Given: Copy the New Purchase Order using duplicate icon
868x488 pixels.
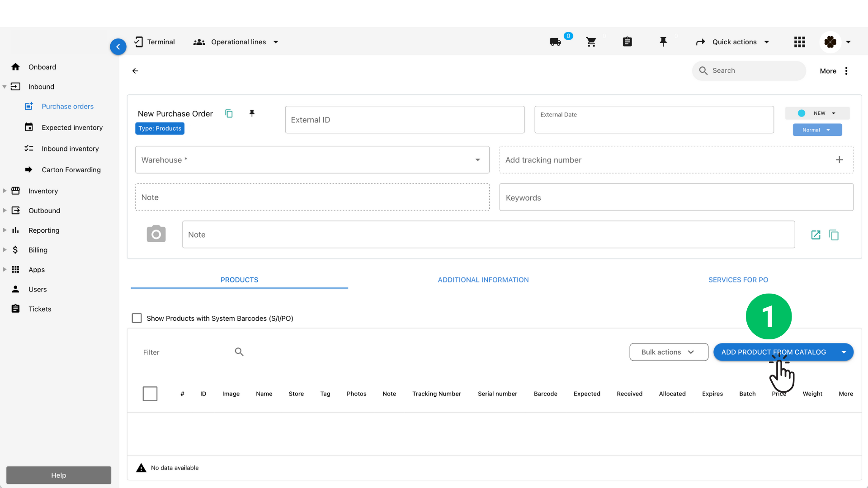Looking at the screenshot, I should tap(229, 113).
